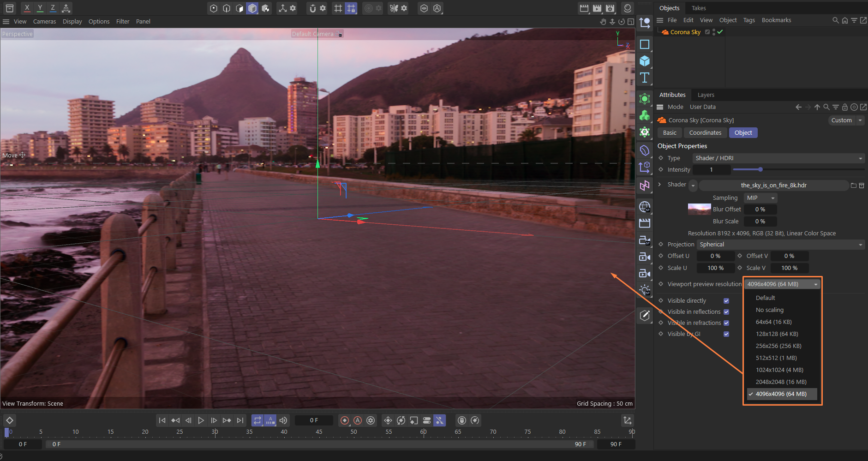
Task: Open the Sampling MIP dropdown
Action: coord(760,198)
